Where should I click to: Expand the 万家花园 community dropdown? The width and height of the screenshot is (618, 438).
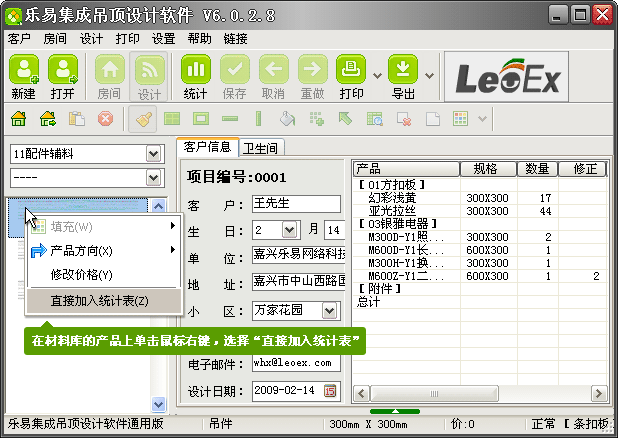(x=331, y=311)
